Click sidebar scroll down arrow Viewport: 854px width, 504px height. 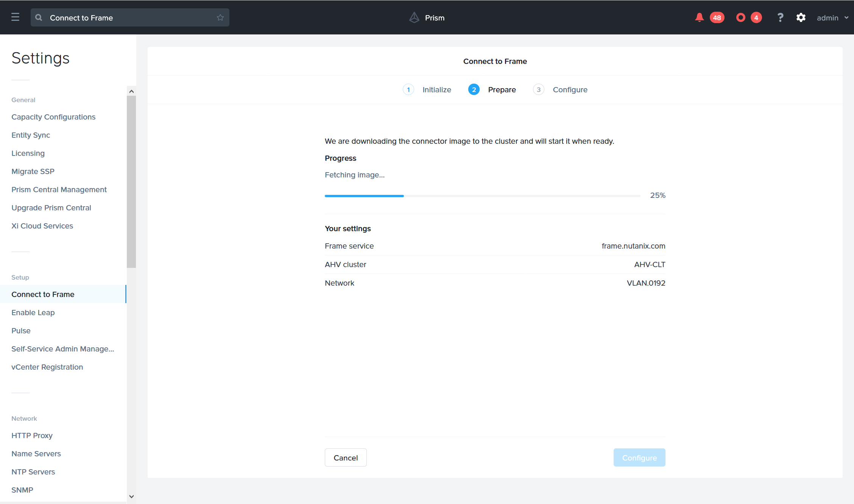click(131, 496)
